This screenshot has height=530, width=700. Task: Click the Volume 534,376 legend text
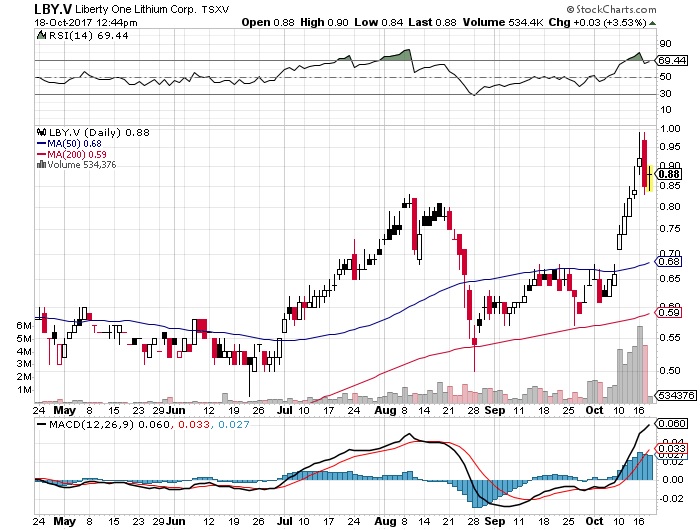82,164
